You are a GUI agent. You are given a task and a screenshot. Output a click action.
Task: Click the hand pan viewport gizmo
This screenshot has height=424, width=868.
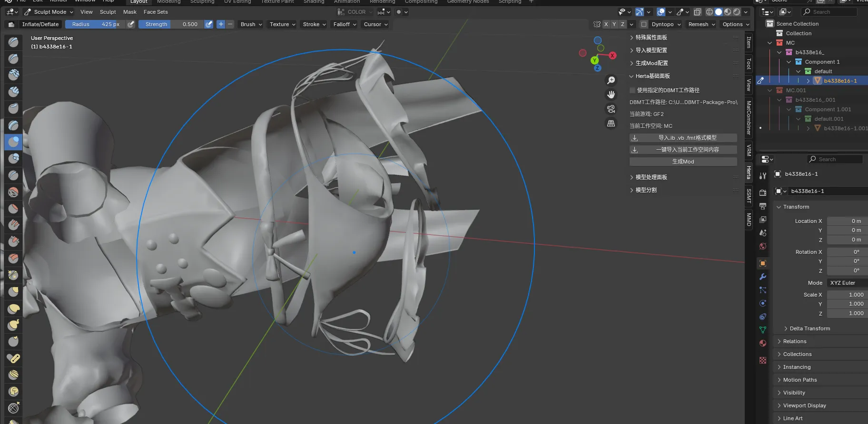pos(611,95)
